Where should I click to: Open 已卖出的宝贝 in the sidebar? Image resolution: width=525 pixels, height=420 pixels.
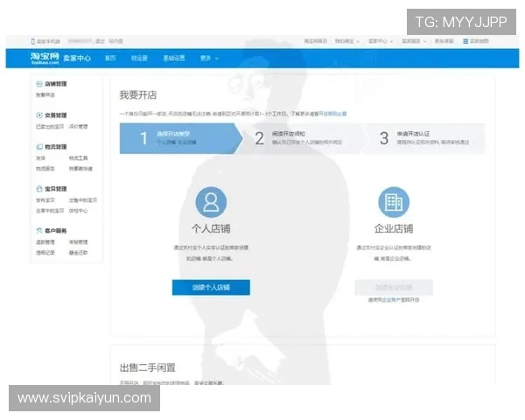coord(50,127)
